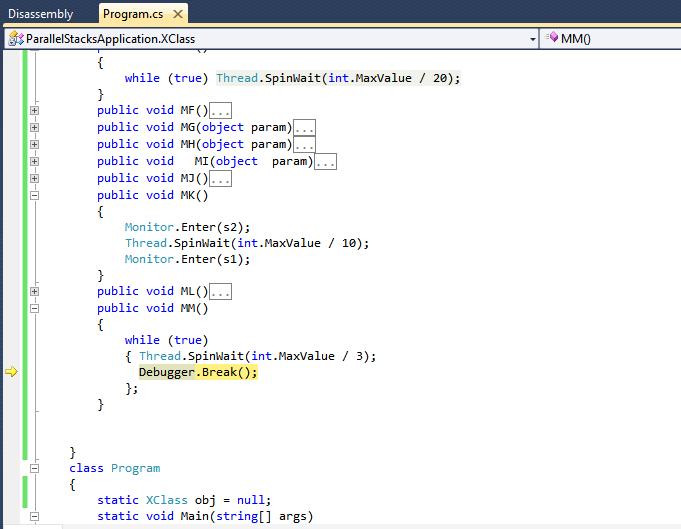Click 'static void Main(string[] args)' line

click(205, 516)
